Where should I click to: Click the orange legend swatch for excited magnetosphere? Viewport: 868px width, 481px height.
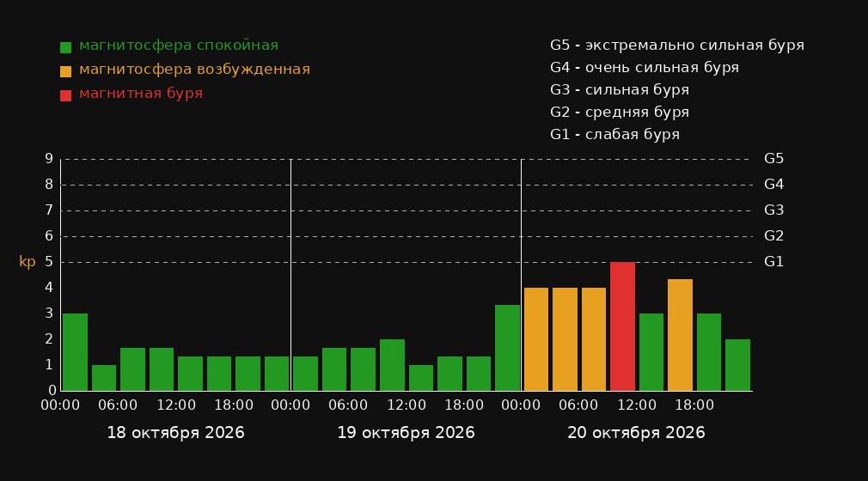65,71
